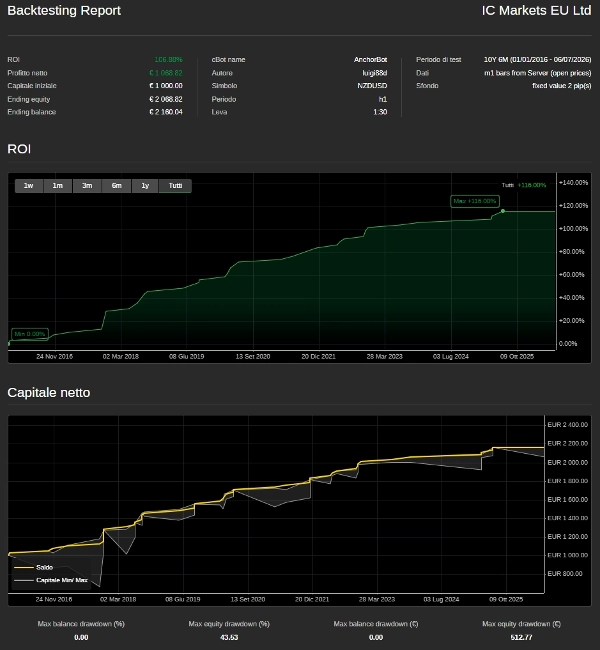The height and width of the screenshot is (650, 600).
Task: Select the 6m range button
Action: tap(117, 186)
